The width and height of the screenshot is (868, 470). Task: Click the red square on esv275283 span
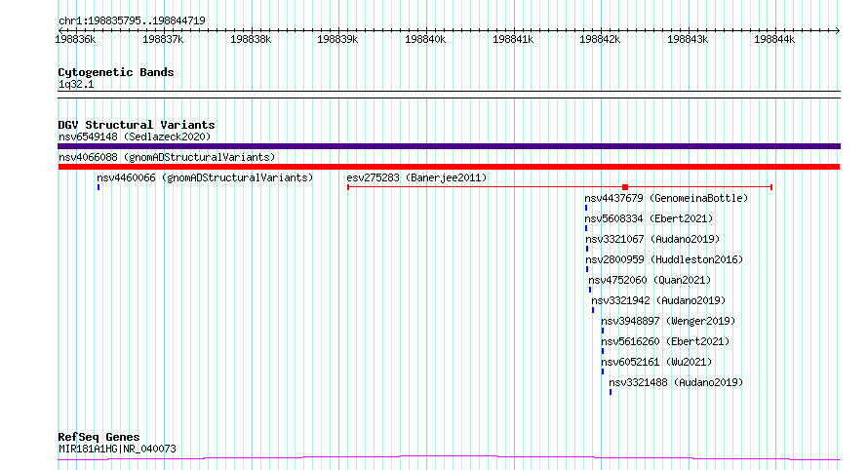625,187
